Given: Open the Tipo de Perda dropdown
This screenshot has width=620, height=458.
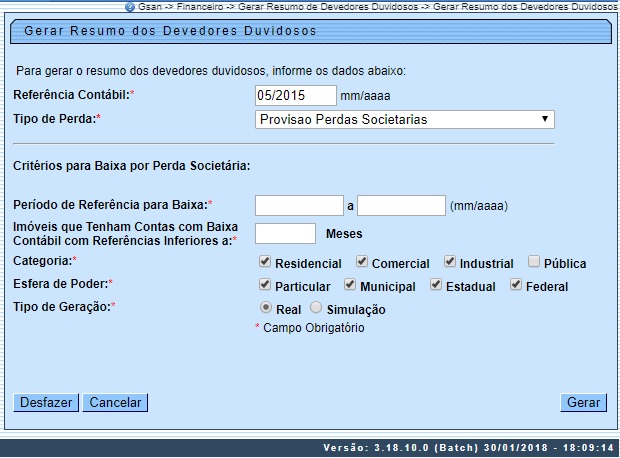Looking at the screenshot, I should pyautogui.click(x=405, y=120).
